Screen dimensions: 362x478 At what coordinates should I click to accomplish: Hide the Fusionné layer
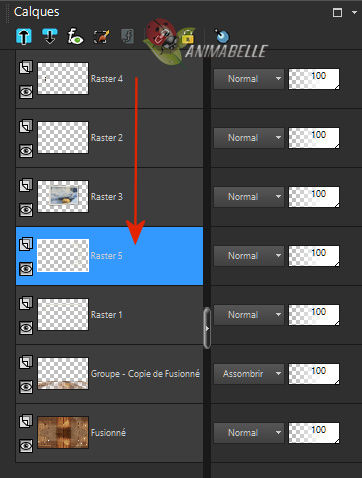(26, 446)
